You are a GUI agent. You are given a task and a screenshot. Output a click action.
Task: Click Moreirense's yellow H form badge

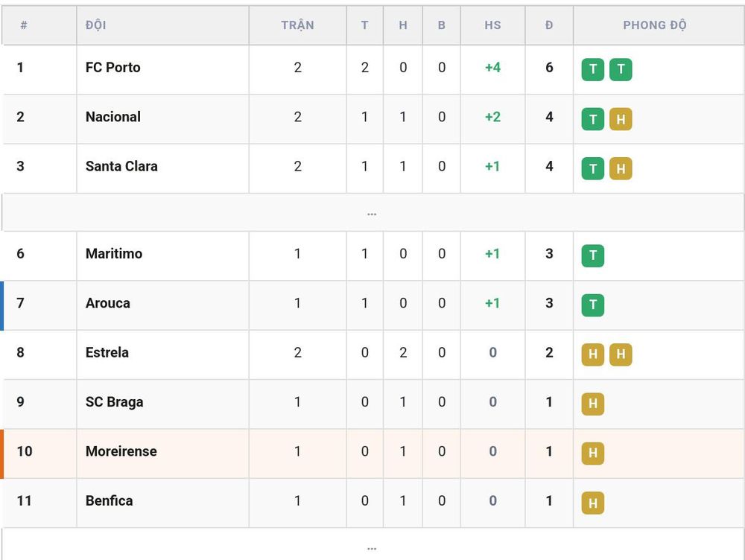[x=593, y=453]
